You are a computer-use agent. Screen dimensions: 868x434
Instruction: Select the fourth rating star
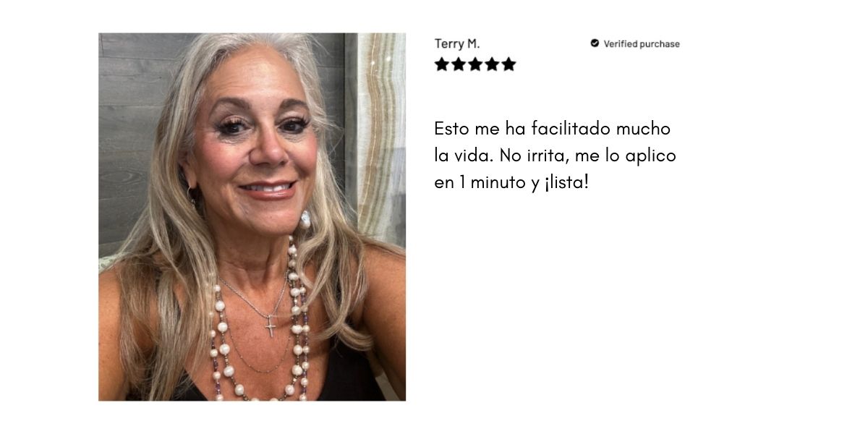492,64
